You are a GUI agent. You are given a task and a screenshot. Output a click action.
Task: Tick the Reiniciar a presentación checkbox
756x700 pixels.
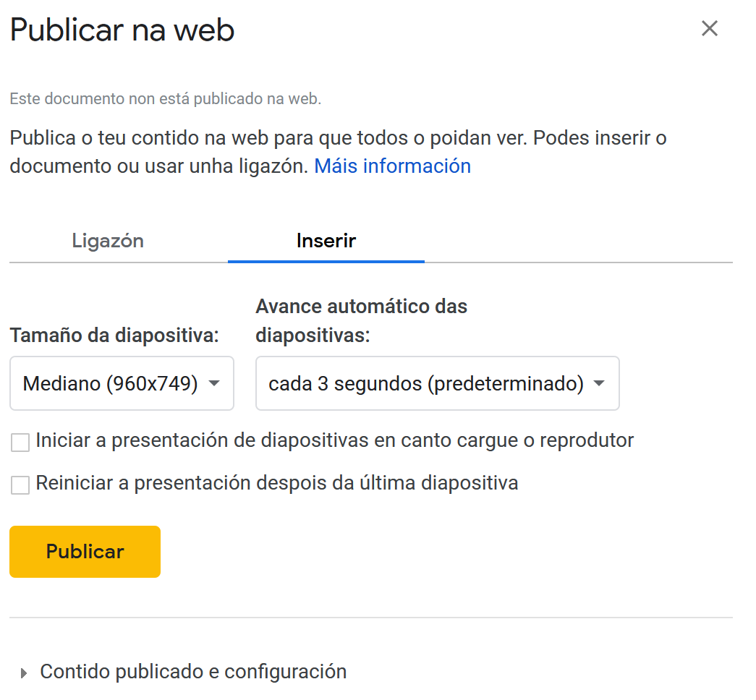(x=20, y=485)
